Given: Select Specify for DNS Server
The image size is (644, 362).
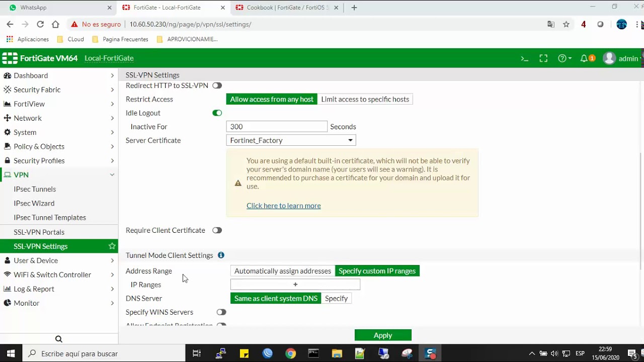Looking at the screenshot, I should tap(336, 299).
